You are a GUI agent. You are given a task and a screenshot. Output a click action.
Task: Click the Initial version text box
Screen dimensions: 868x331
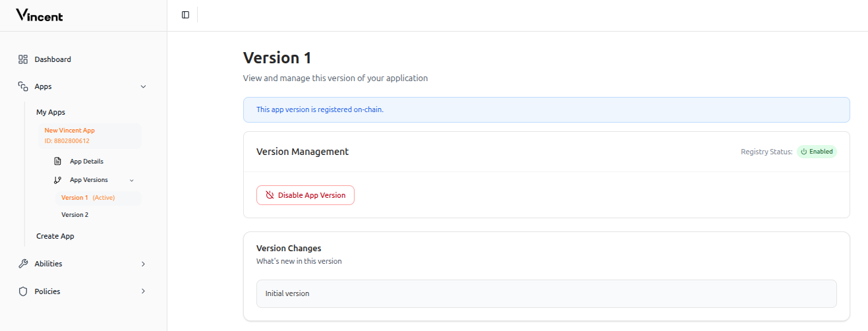tap(546, 293)
